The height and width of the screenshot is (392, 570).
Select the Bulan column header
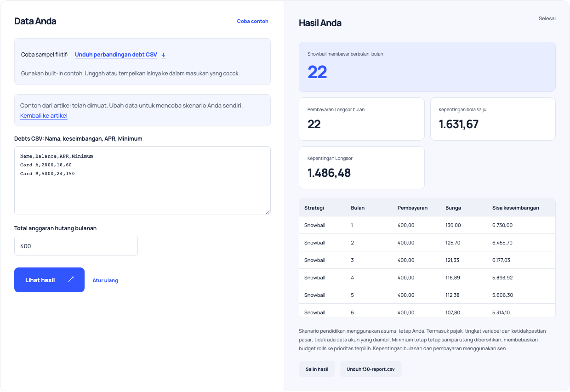tap(358, 208)
